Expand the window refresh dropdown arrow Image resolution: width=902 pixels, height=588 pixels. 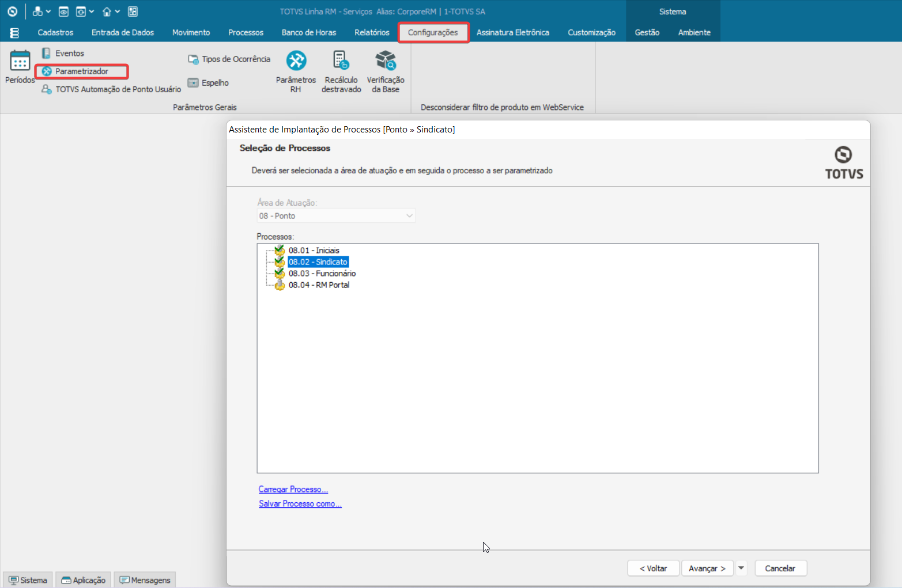point(91,12)
